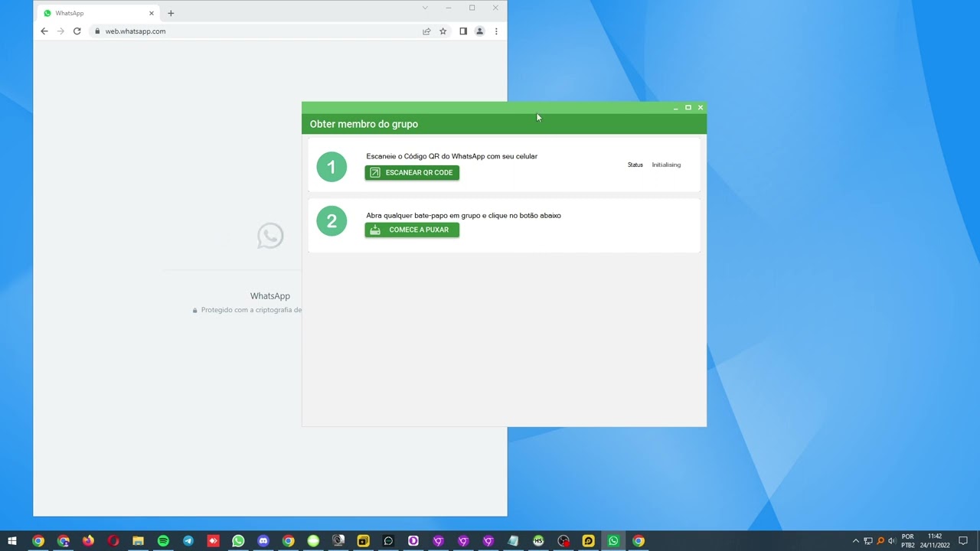Screen dimensions: 980x551
Task: Open the Windows Start menu
Action: [12, 541]
